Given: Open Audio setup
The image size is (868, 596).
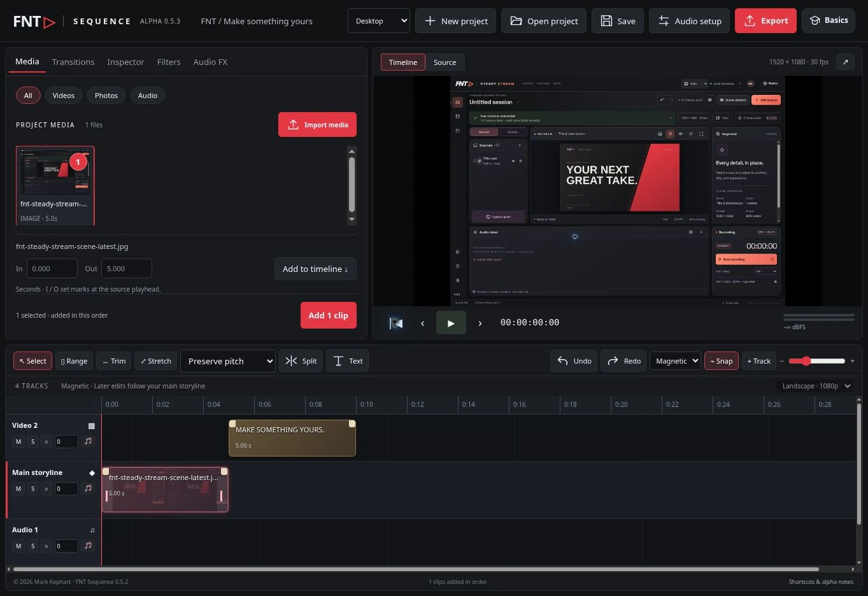Looking at the screenshot, I should coord(689,21).
